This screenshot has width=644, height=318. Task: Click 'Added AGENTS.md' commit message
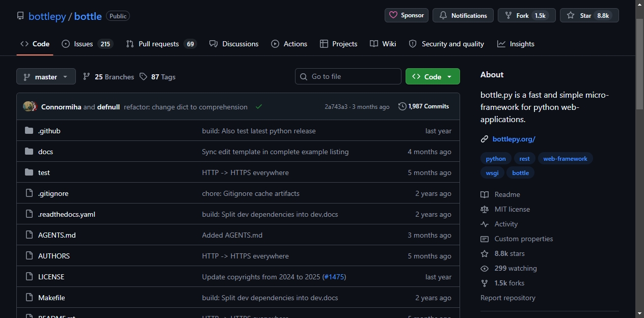tap(232, 235)
